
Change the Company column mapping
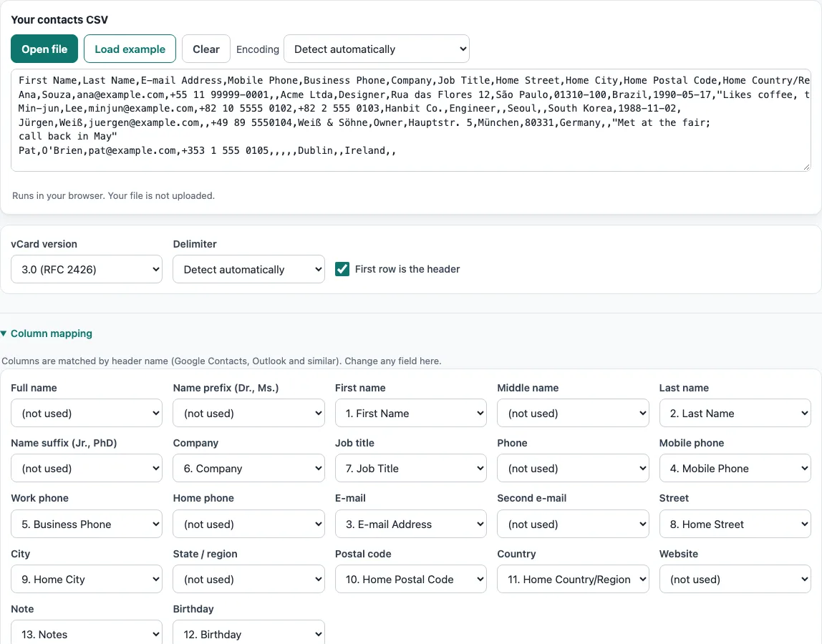[x=248, y=468]
